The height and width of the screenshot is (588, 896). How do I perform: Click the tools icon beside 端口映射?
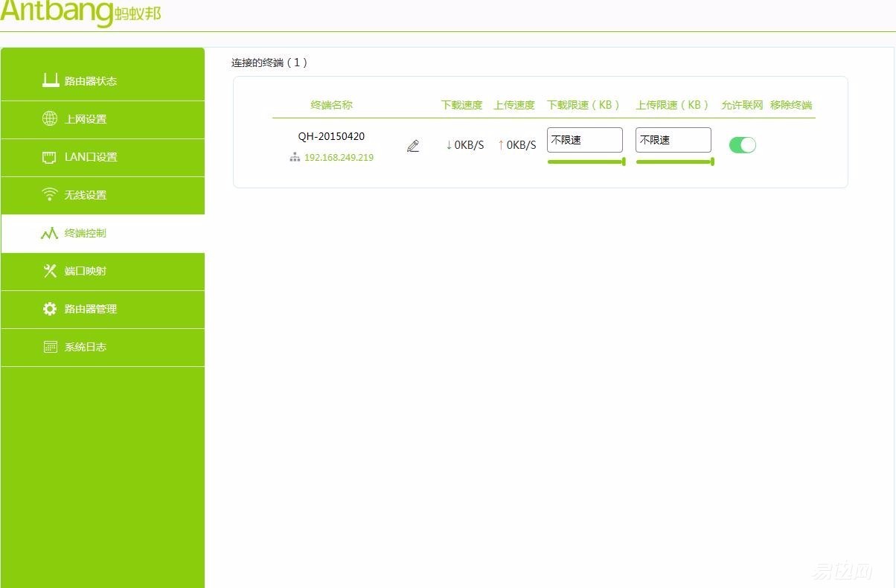coord(50,271)
